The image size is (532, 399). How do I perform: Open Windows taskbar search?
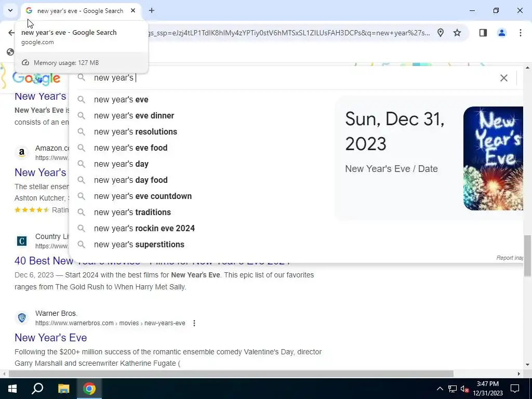tap(37, 389)
